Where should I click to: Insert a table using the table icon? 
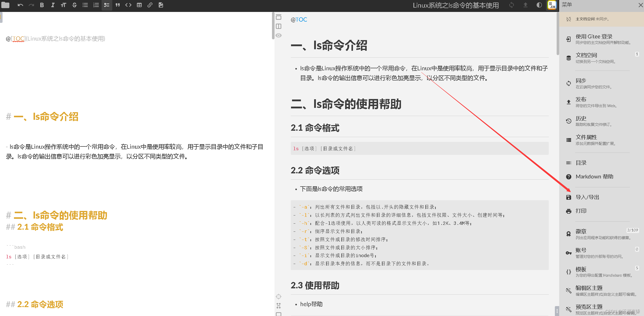click(139, 5)
